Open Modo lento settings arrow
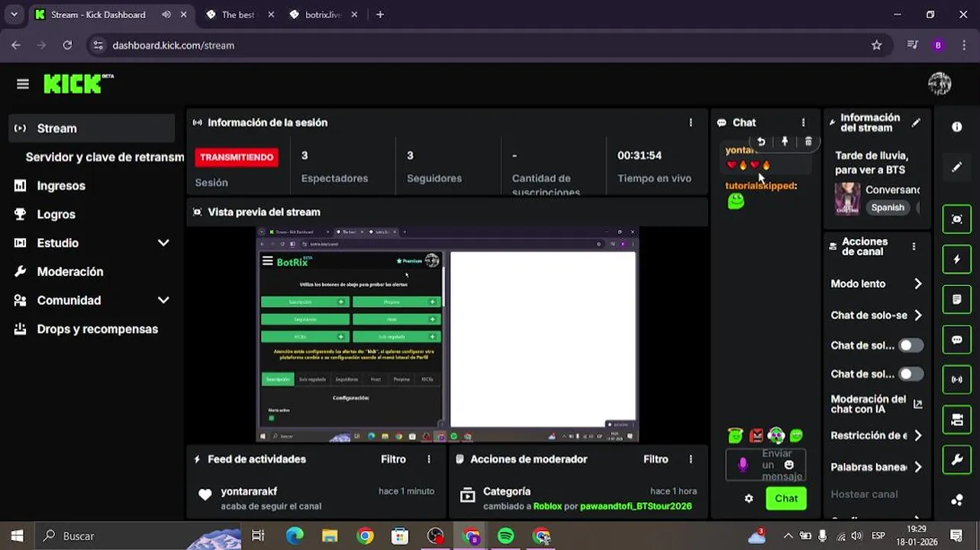 (917, 283)
